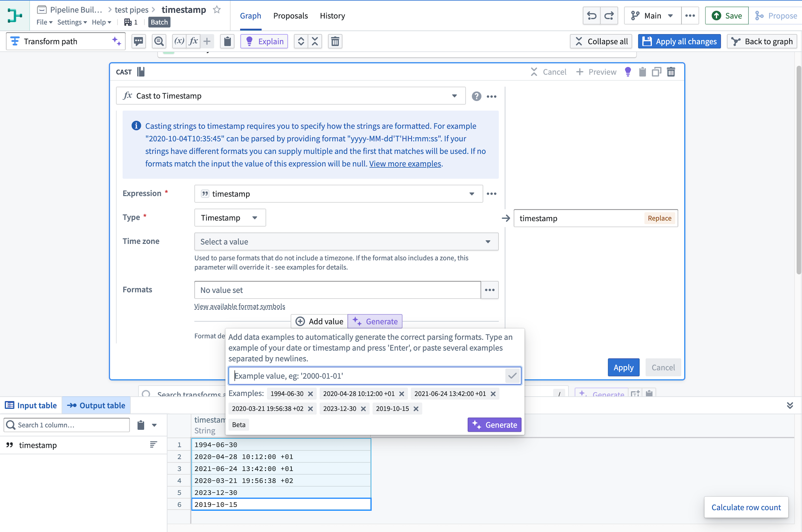Switch to the Output table tab
This screenshot has height=532, width=802.
click(x=96, y=405)
